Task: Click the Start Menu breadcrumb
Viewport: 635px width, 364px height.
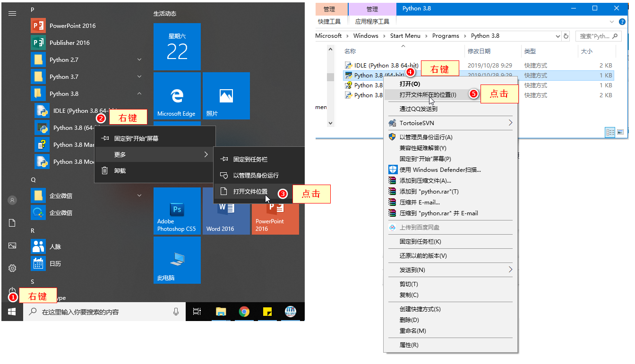Action: (405, 36)
